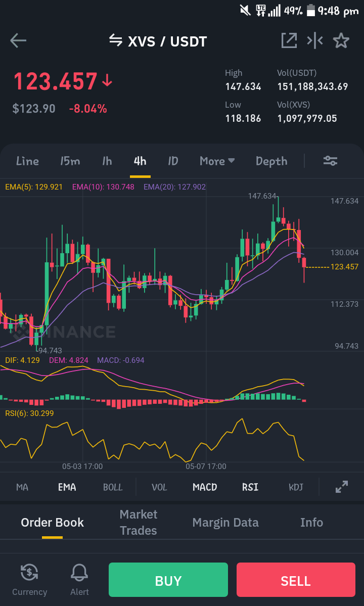The width and height of the screenshot is (364, 606).
Task: Tap the back arrow icon
Action: coord(18,40)
